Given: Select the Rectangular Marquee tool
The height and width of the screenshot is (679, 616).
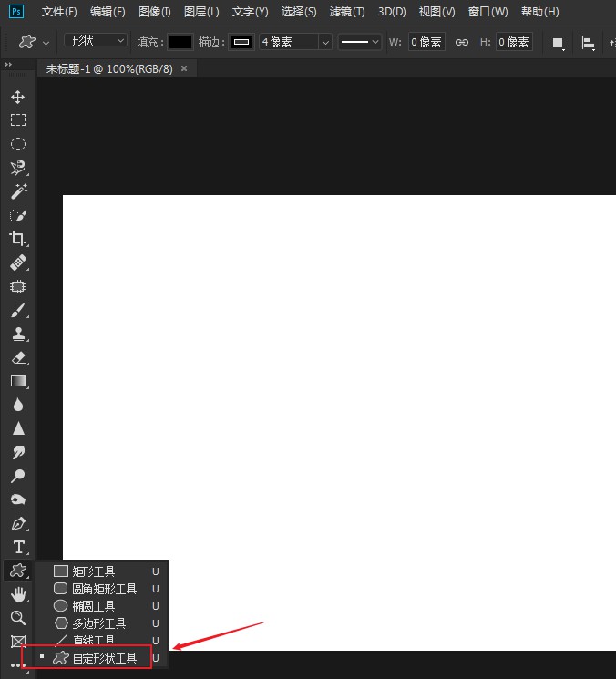Looking at the screenshot, I should [x=17, y=120].
